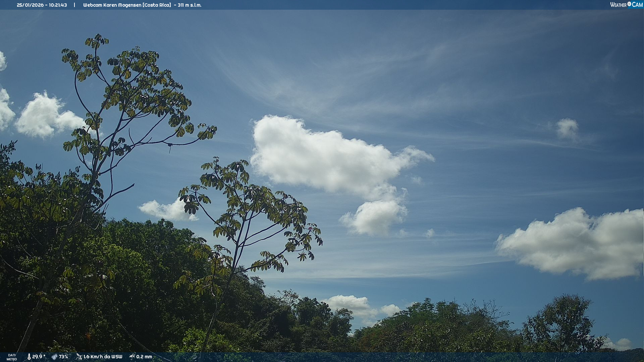The height and width of the screenshot is (362, 644).
Task: Click the Costa Rica text in header
Action: pyautogui.click(x=157, y=5)
